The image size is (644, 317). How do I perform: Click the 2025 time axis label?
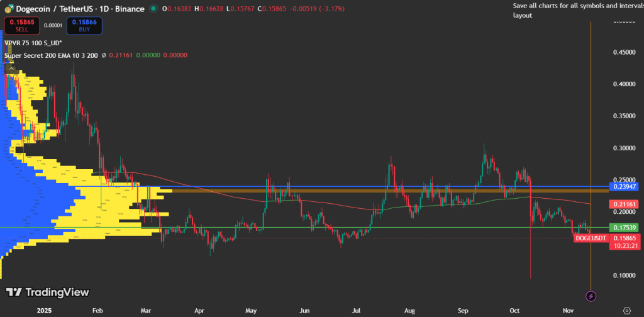(43, 311)
